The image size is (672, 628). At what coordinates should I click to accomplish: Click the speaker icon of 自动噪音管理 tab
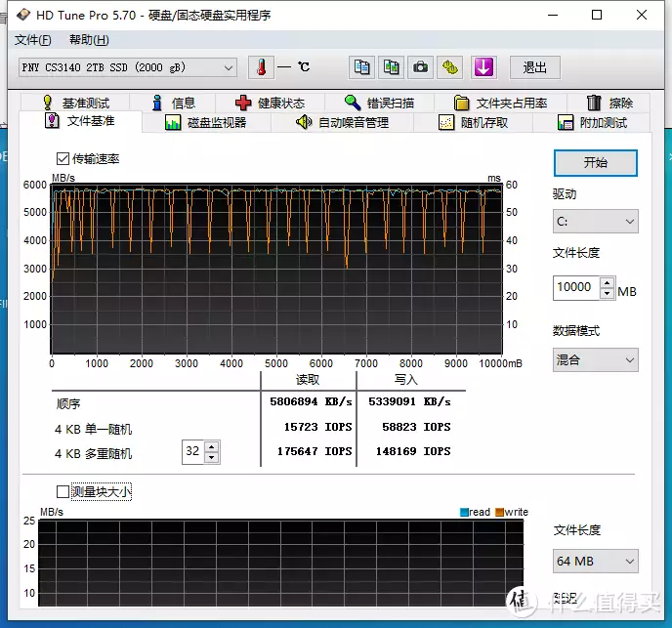point(304,123)
